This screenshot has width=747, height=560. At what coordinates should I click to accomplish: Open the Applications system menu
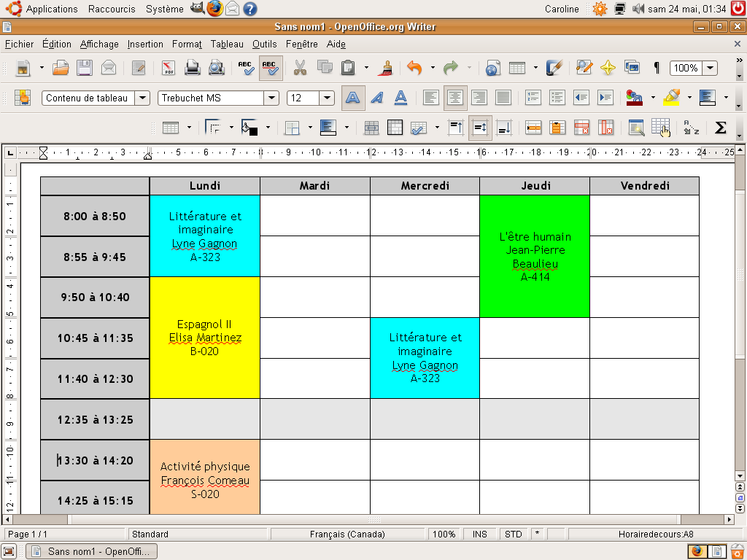[51, 9]
